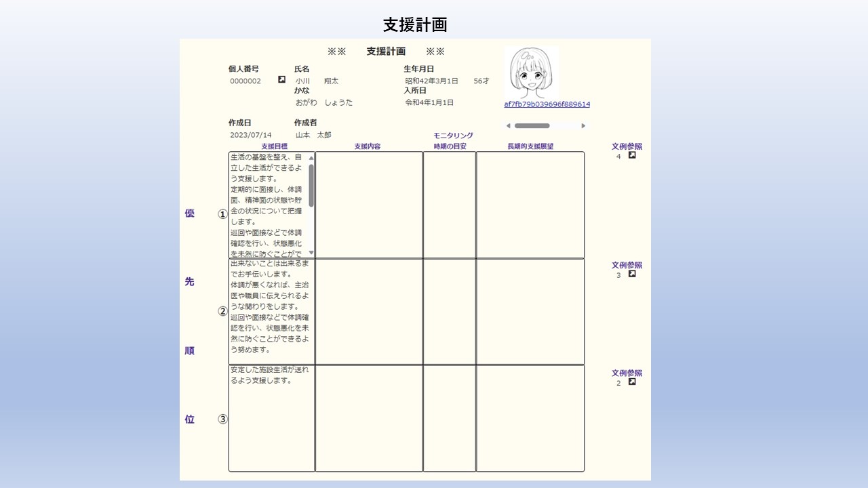Click the kana field おがわ
The height and width of the screenshot is (488, 868).
[x=307, y=103]
